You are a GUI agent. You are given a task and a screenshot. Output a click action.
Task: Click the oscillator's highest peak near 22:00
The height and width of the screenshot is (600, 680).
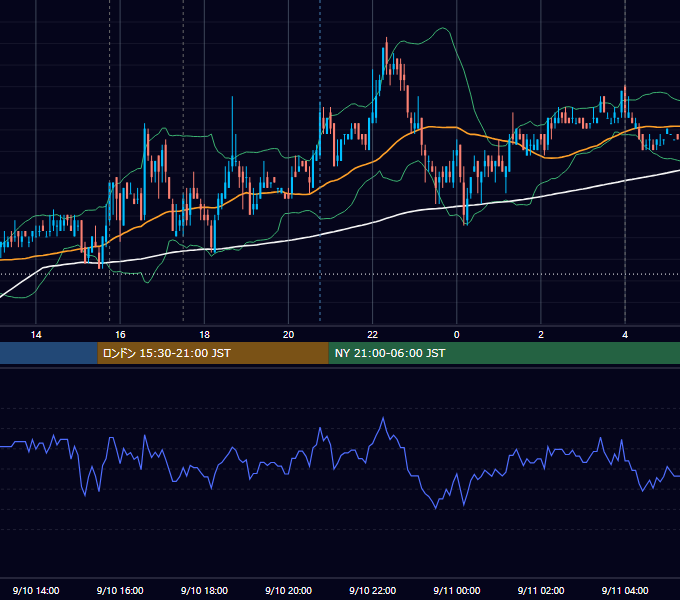pos(383,418)
